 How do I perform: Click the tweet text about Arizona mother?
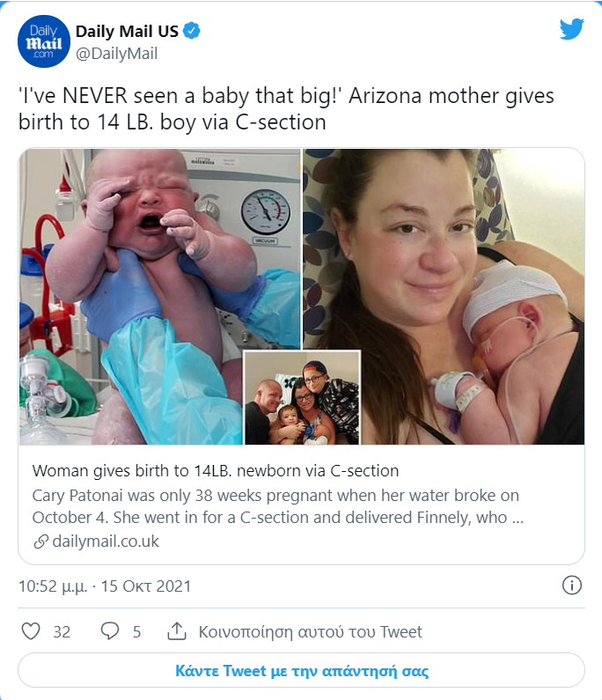[286, 108]
